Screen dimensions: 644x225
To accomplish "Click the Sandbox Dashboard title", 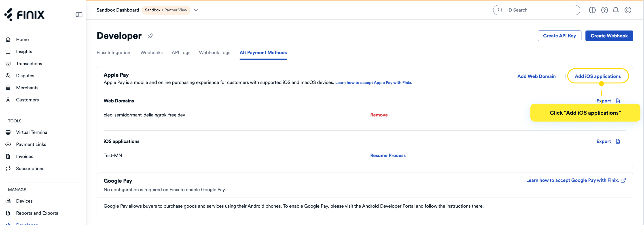I will [117, 10].
